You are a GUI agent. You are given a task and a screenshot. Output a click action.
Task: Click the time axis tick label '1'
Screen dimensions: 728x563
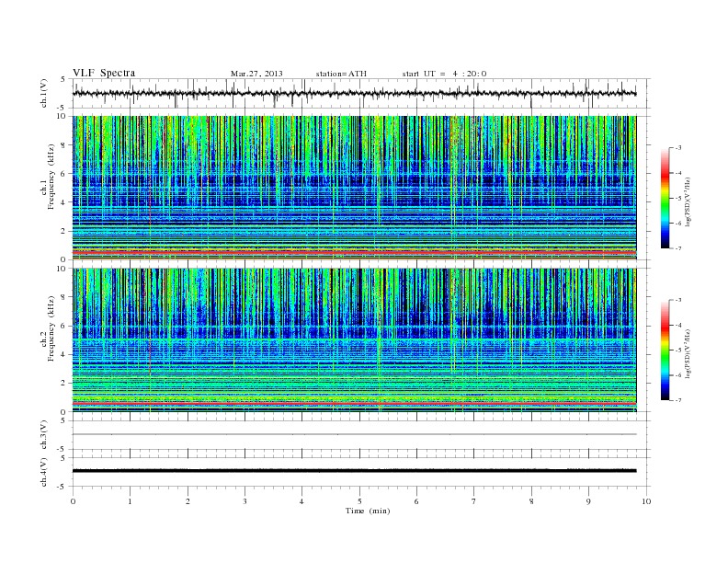click(x=130, y=501)
